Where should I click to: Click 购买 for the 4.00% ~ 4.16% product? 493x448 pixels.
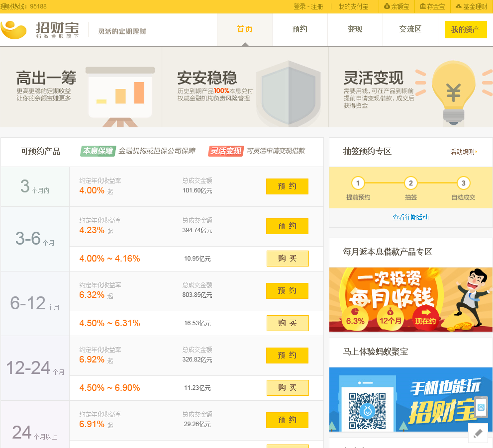[x=288, y=258]
